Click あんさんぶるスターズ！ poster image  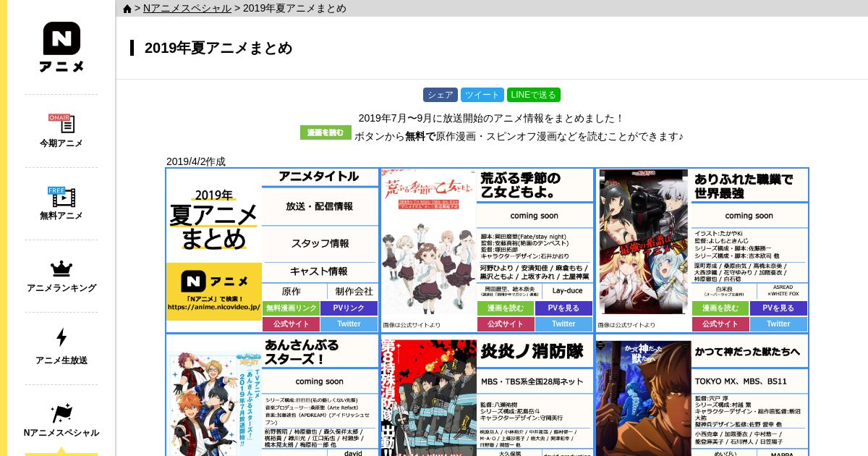pos(215,402)
